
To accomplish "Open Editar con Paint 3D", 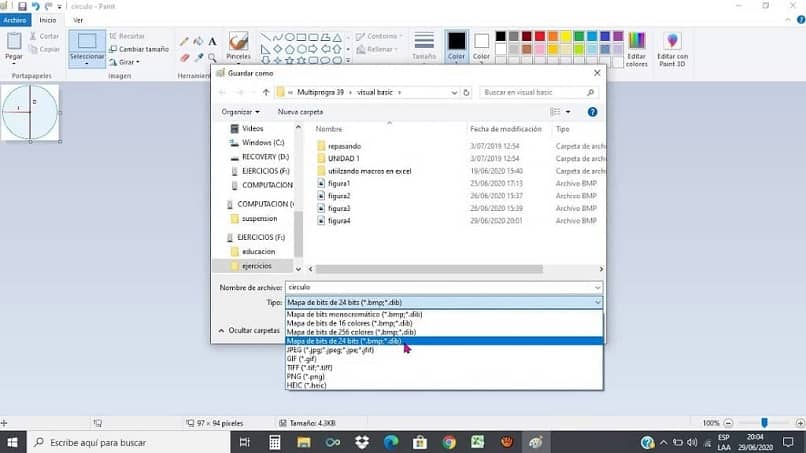I will [672, 49].
